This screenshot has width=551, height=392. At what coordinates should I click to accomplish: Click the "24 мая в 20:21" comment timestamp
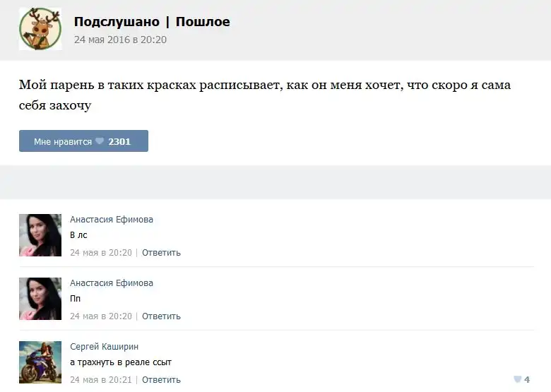(x=101, y=379)
